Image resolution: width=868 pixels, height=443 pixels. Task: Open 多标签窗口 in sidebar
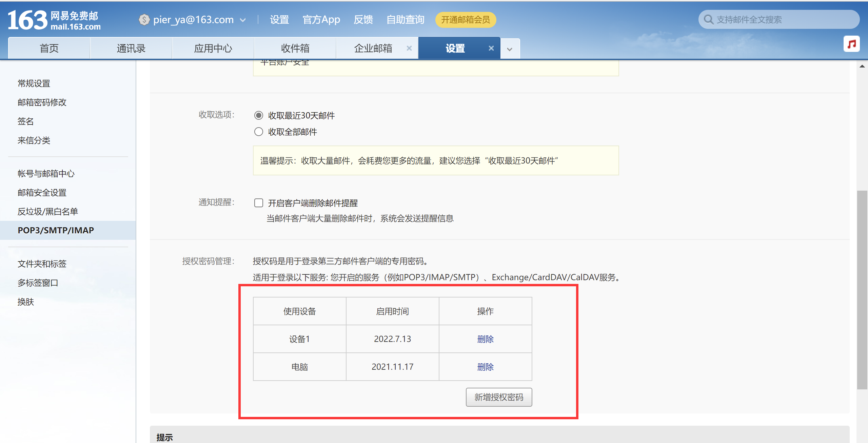tap(38, 283)
